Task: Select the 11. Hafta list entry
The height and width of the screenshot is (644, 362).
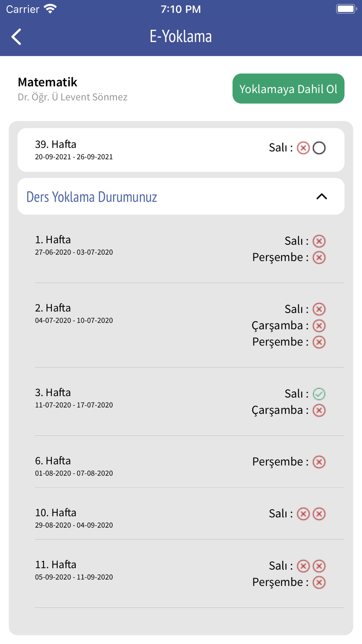Action: click(x=190, y=574)
